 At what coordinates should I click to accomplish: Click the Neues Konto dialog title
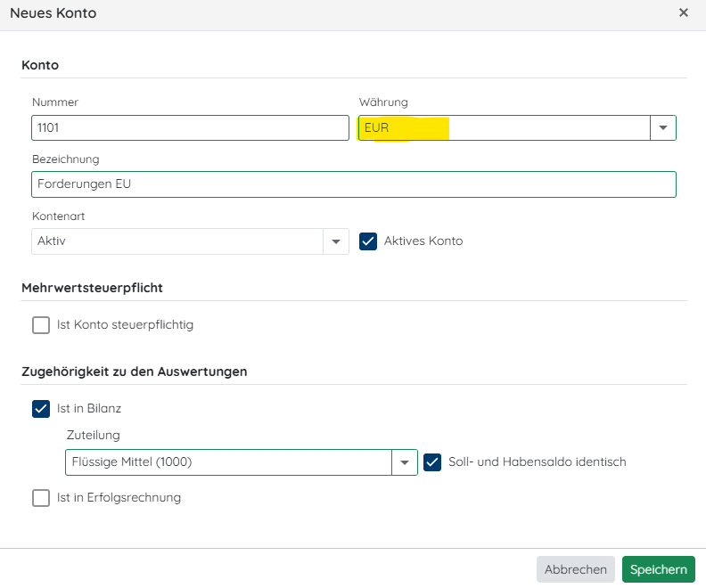(53, 13)
